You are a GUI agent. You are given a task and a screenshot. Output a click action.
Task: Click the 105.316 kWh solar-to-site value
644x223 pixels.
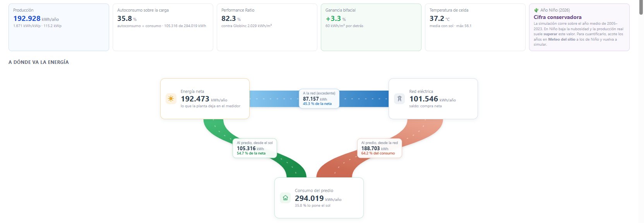[250, 148]
